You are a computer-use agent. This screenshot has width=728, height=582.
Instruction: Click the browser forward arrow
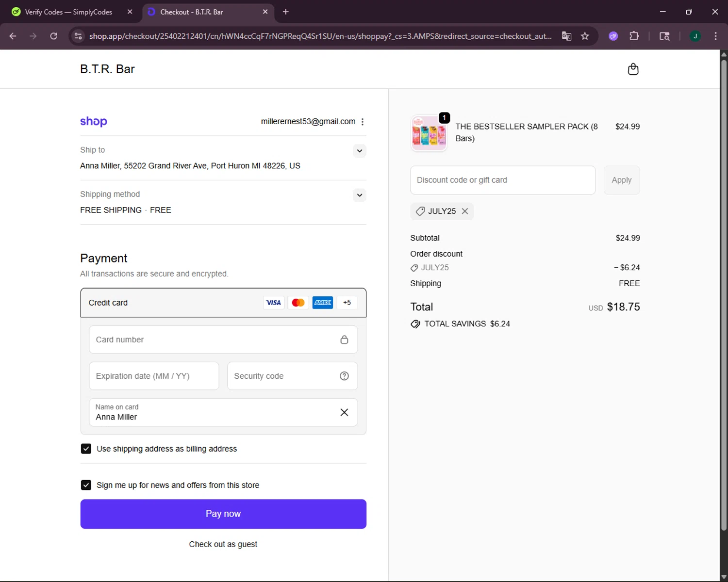33,36
